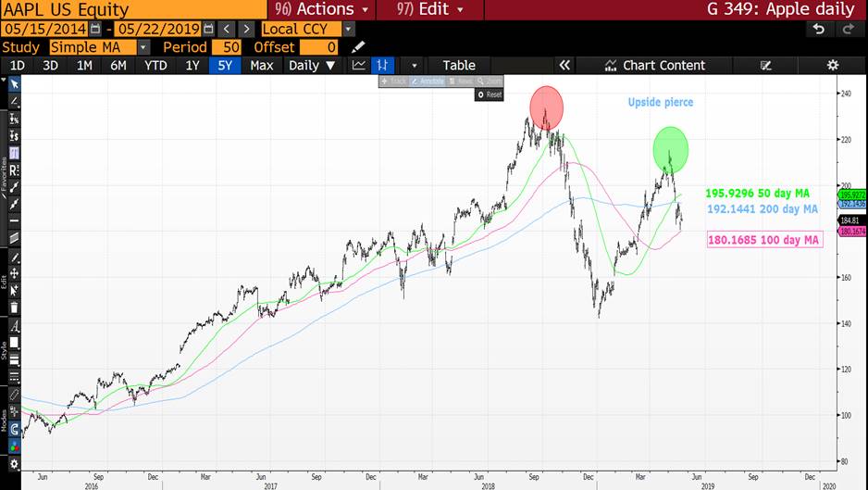The width and height of the screenshot is (868, 490).
Task: Open calendar for start date 05/15/2014
Action: 95,29
